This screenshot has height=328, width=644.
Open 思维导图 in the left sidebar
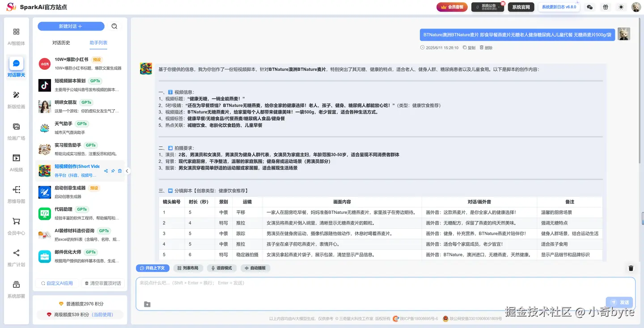coord(16,194)
